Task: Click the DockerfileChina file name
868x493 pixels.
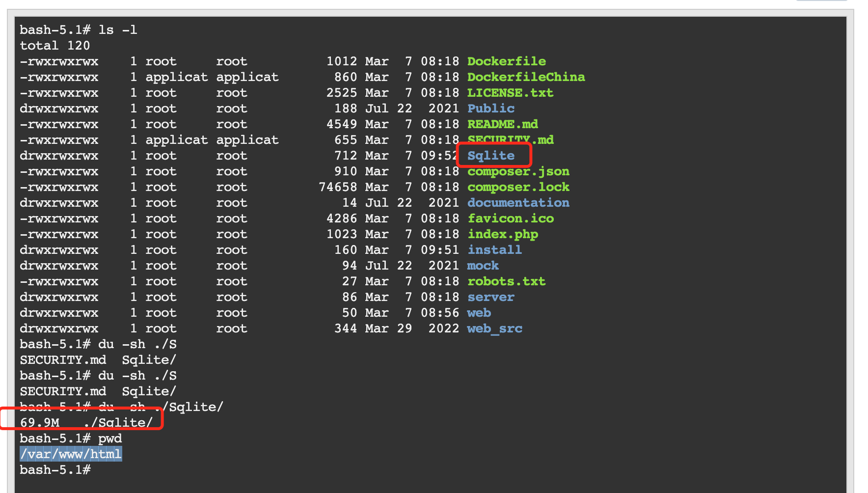Action: point(526,77)
